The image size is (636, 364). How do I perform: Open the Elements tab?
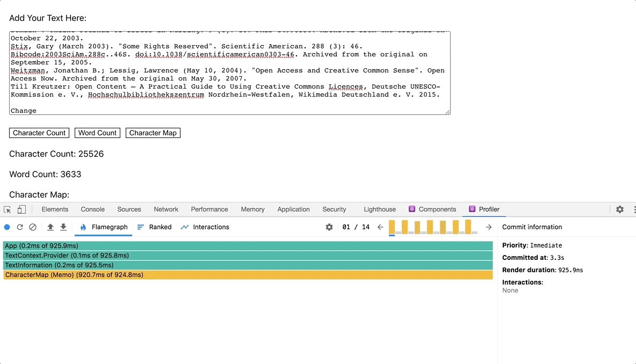coord(55,209)
